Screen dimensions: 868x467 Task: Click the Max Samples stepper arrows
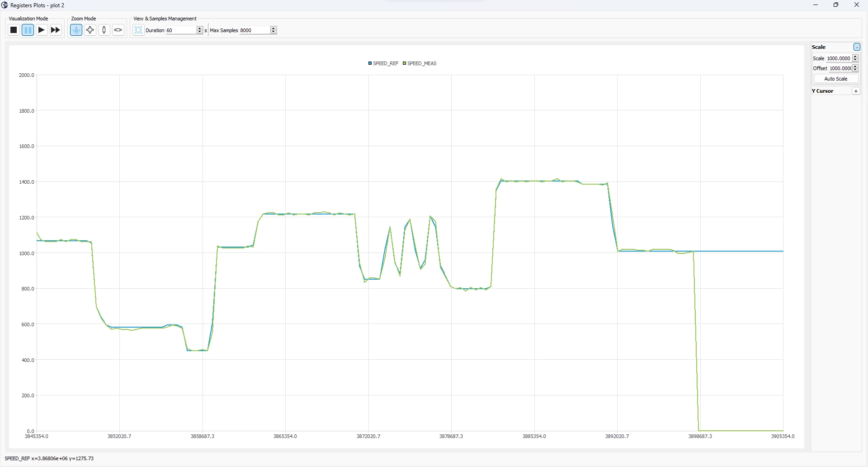point(274,30)
